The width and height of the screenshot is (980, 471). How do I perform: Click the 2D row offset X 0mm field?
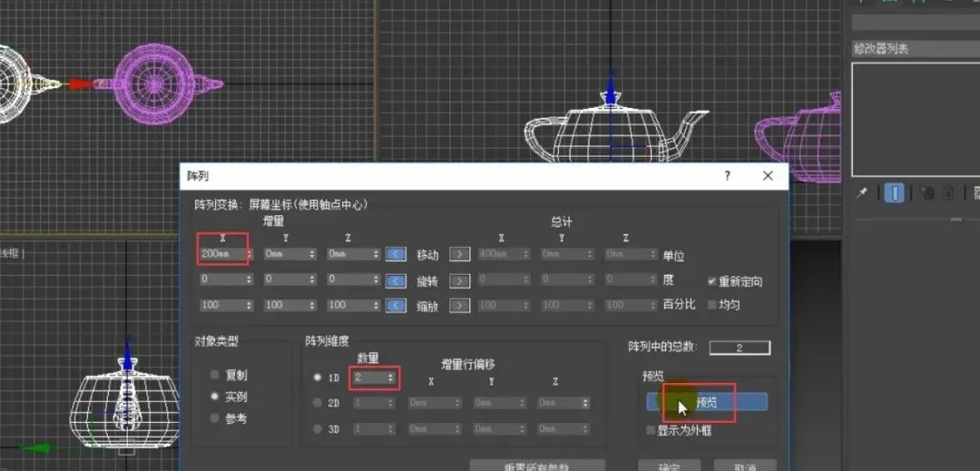429,403
